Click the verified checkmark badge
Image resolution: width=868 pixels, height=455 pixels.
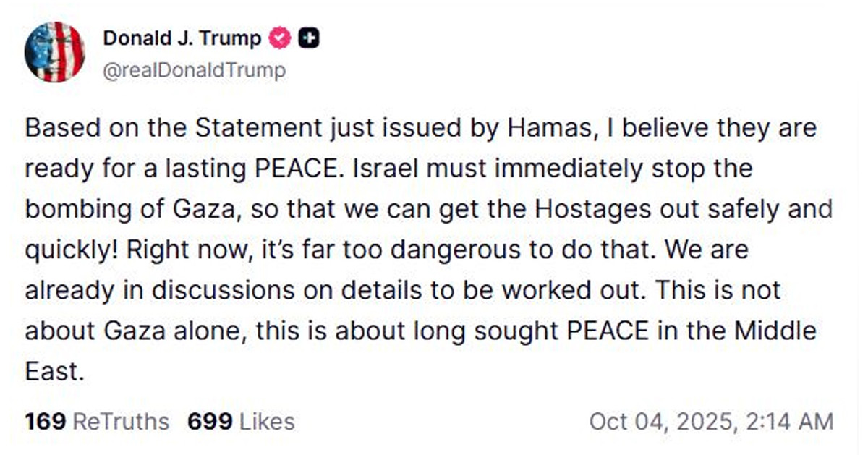point(280,38)
